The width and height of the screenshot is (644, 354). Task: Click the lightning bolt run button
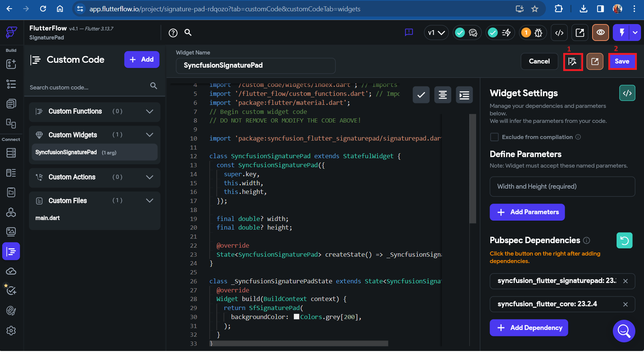pyautogui.click(x=622, y=33)
